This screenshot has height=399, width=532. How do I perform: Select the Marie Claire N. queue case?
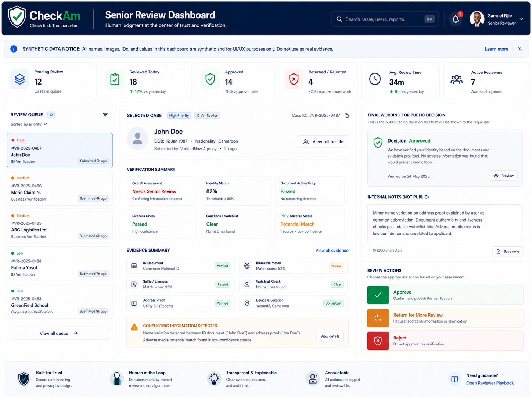click(x=60, y=188)
